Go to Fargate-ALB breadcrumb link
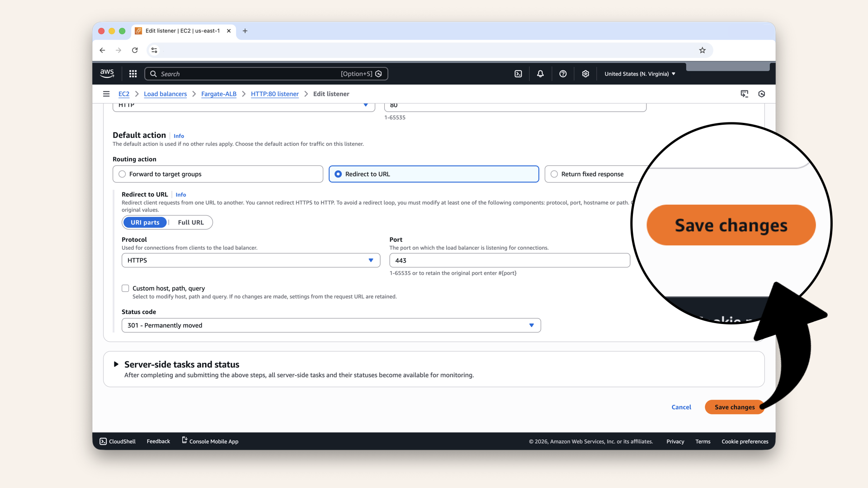Viewport: 868px width, 488px height. [x=219, y=94]
